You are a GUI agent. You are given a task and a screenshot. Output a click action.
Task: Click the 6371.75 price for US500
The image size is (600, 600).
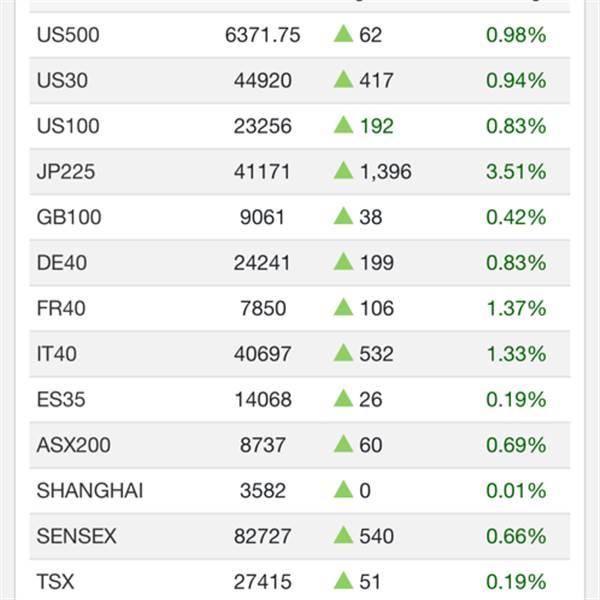click(262, 35)
